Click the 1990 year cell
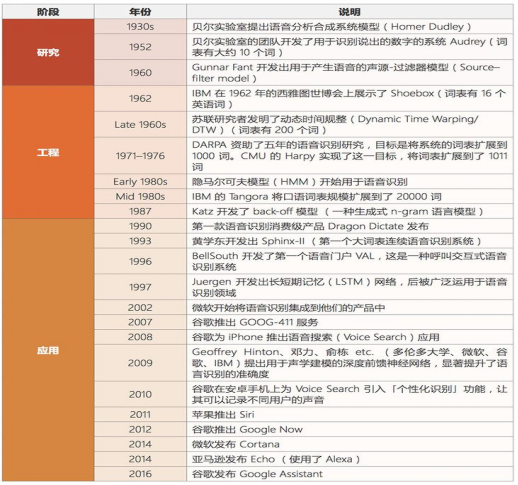 pos(140,226)
